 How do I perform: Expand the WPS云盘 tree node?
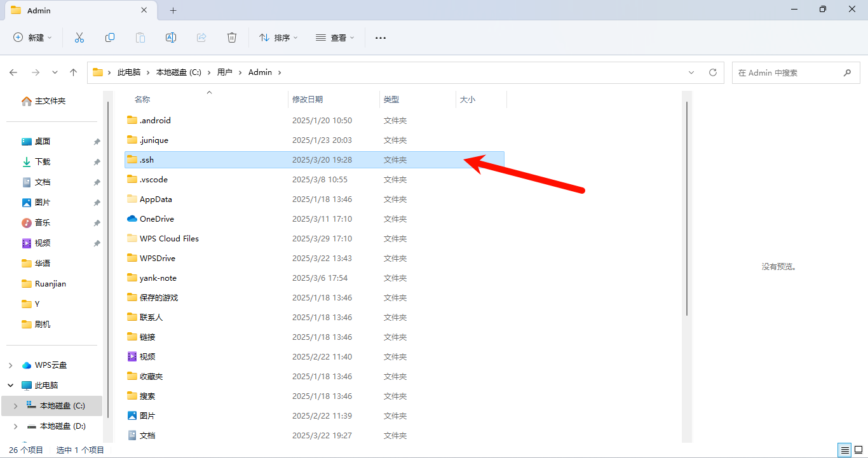10,365
